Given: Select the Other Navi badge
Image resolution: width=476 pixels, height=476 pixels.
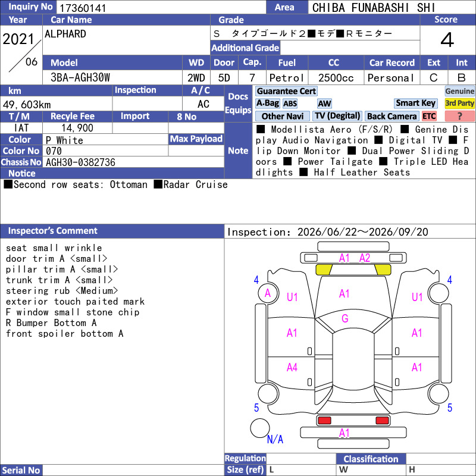Looking at the screenshot, I should (x=282, y=116).
